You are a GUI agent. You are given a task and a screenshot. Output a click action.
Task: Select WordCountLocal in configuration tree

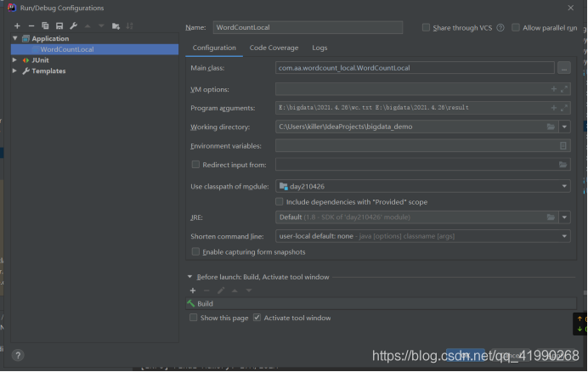(x=94, y=49)
